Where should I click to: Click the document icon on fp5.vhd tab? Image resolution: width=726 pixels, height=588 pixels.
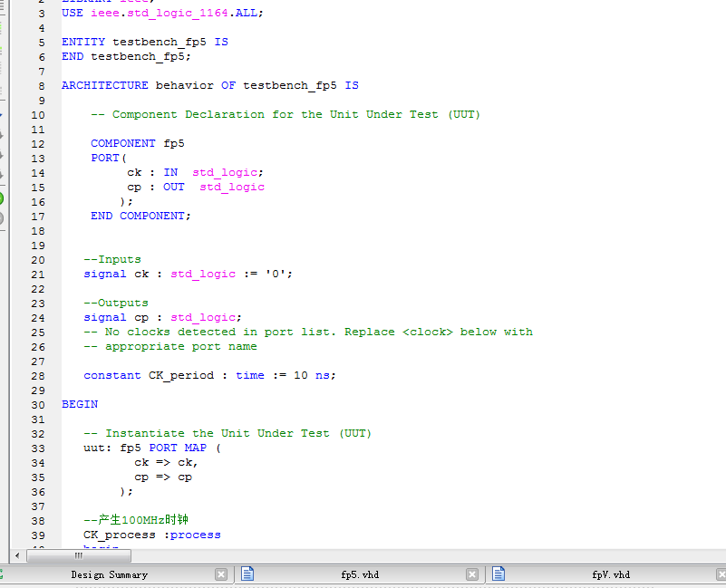click(x=247, y=574)
